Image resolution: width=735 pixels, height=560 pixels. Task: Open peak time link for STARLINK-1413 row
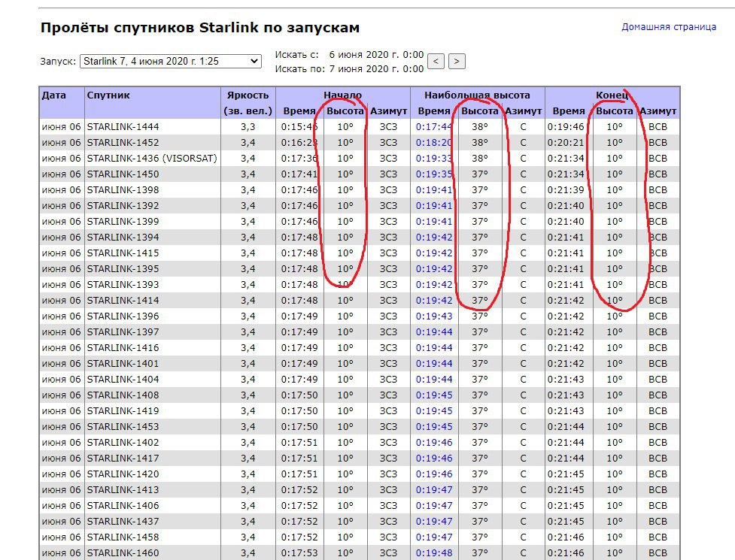point(434,490)
